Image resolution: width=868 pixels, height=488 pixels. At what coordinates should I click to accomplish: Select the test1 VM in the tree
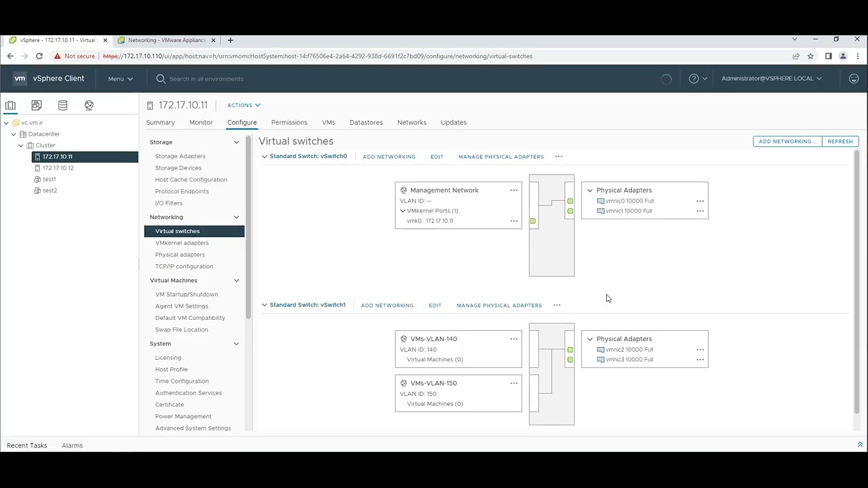click(x=50, y=180)
